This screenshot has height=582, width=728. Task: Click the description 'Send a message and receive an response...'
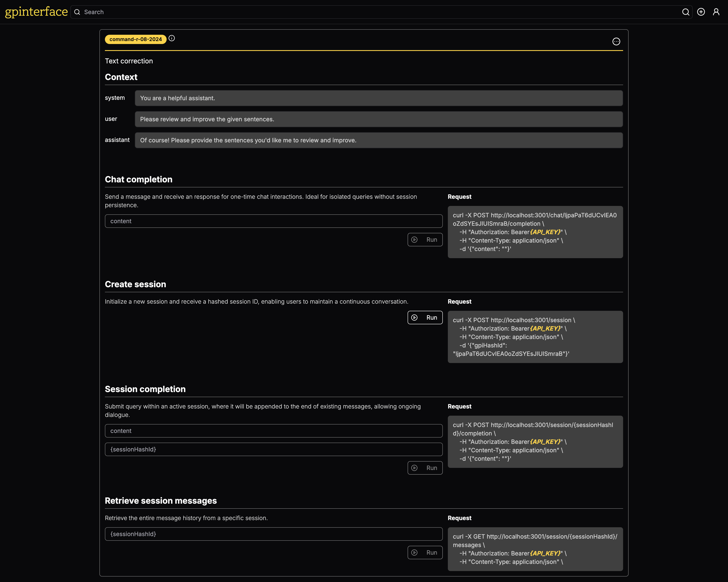point(261,201)
